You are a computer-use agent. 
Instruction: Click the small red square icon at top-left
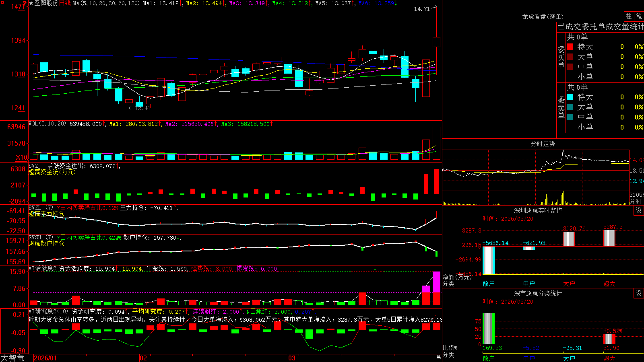tap(2, 2)
